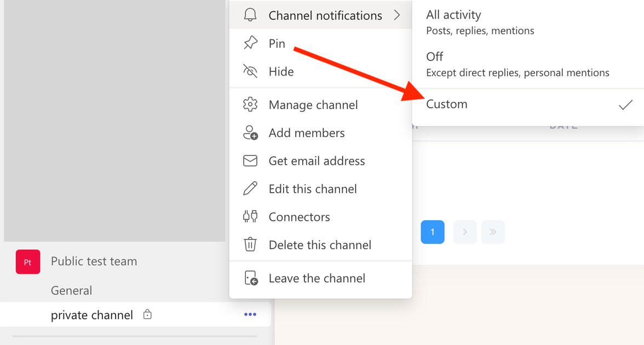This screenshot has height=345, width=644.
Task: Click the Hide channel icon
Action: pyautogui.click(x=250, y=71)
